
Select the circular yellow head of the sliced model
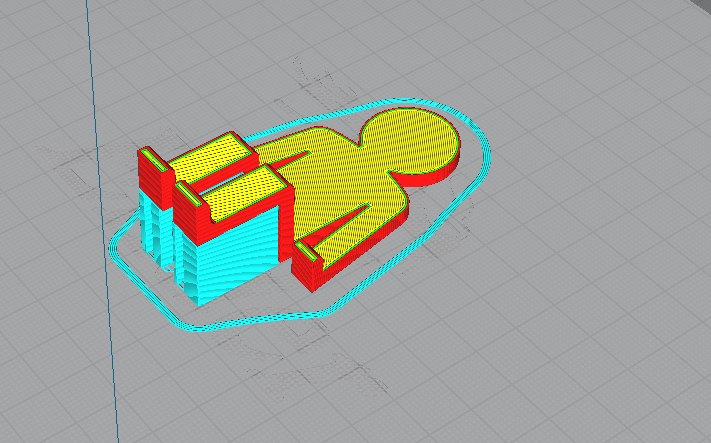pyautogui.click(x=410, y=141)
